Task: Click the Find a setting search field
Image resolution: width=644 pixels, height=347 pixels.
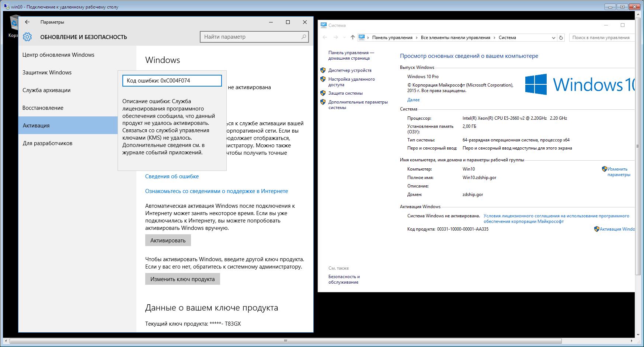Action: click(x=254, y=37)
